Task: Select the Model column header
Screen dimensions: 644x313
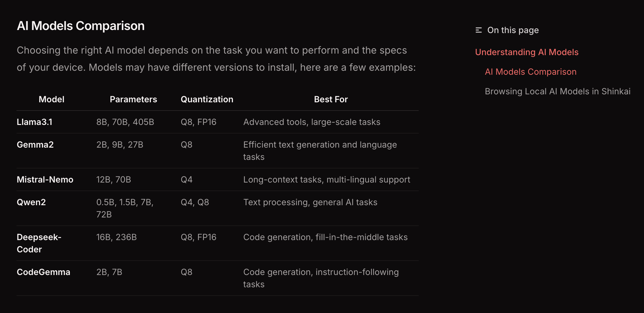Action: click(x=51, y=99)
